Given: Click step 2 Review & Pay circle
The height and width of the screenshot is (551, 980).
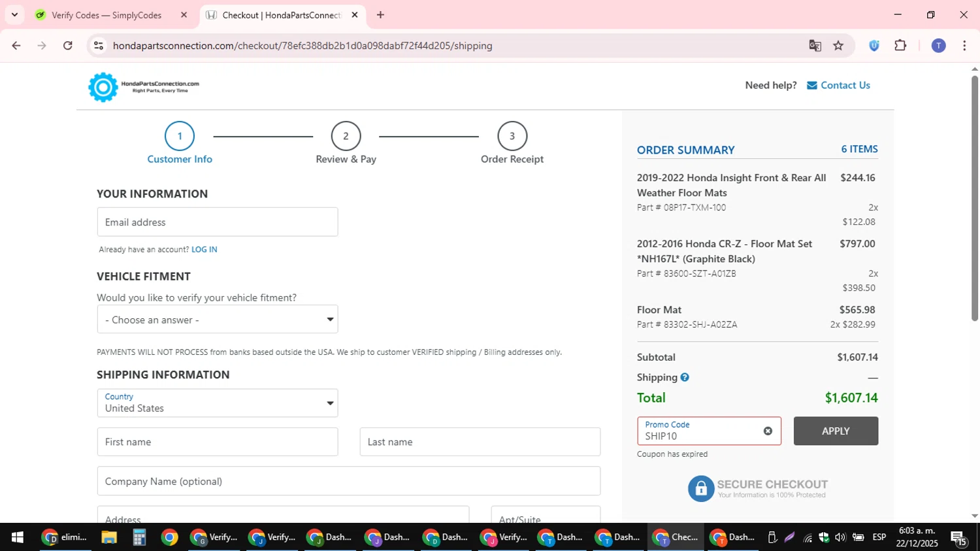Looking at the screenshot, I should [x=346, y=136].
